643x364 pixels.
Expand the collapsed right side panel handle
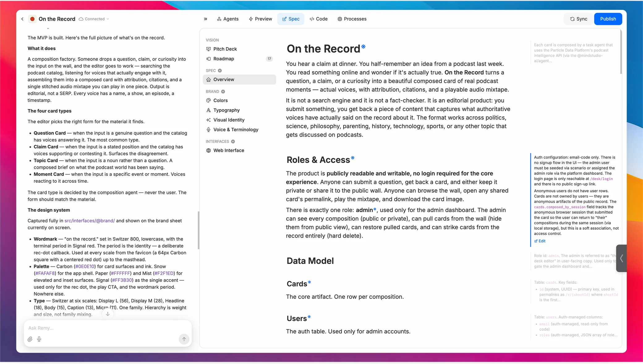click(621, 258)
